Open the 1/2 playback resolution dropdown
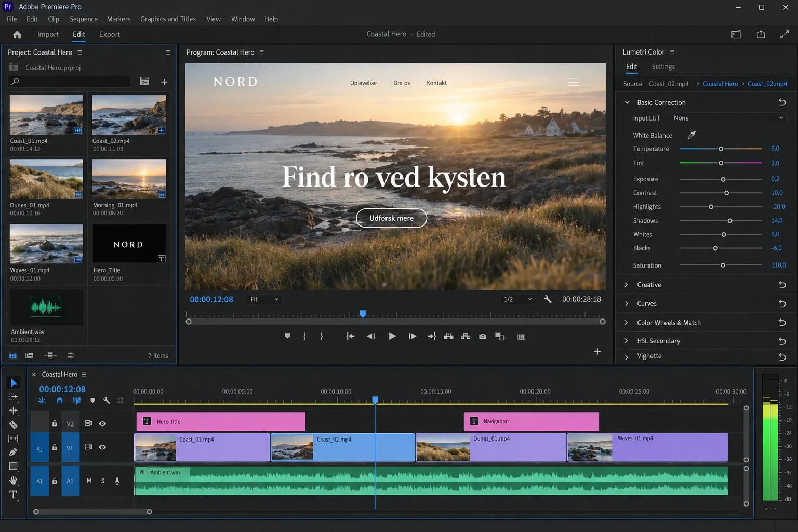Image resolution: width=798 pixels, height=532 pixels. 518,299
